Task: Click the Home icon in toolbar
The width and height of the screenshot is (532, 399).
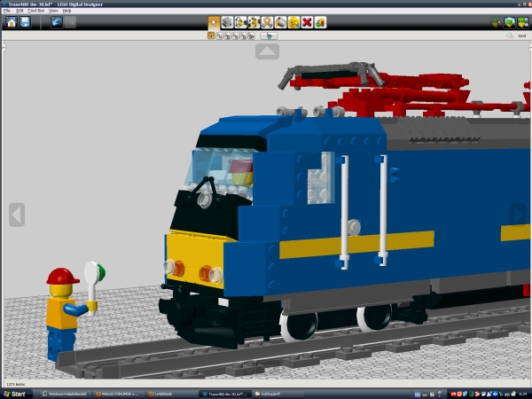Action: point(12,22)
